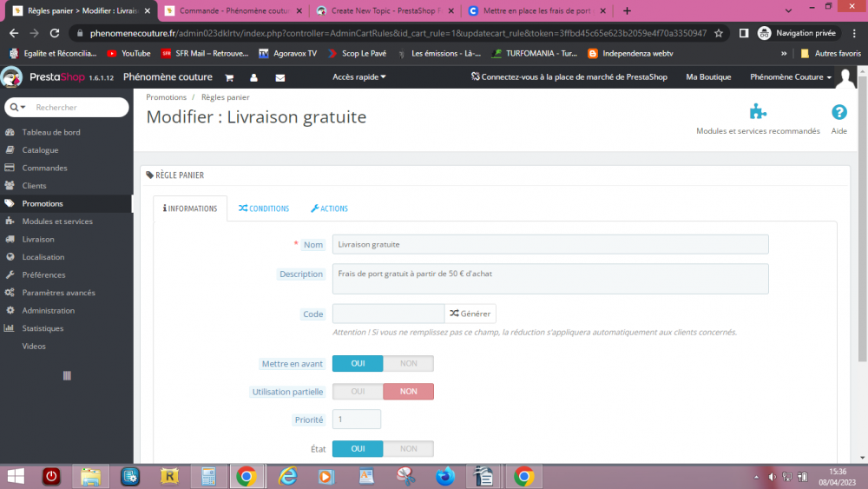Switch to the Informations tab

click(x=190, y=208)
